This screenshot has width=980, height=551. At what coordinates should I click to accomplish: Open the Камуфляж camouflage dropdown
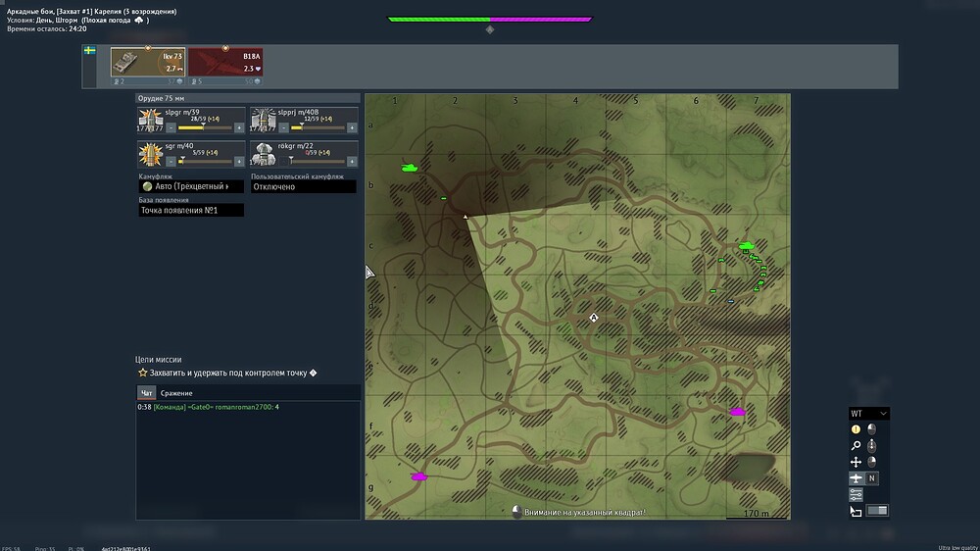(x=191, y=186)
